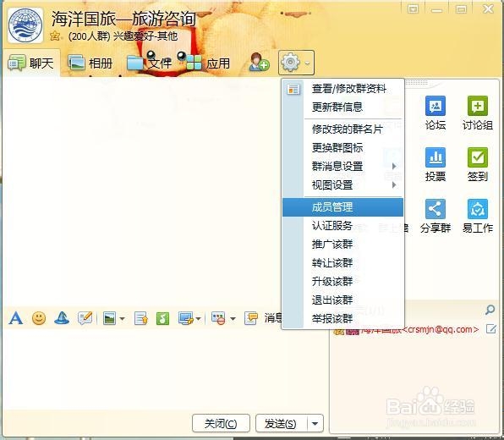Viewport: 504px width, 440px height.
Task: Choose 更换群图标 from menu
Action: pyautogui.click(x=343, y=147)
